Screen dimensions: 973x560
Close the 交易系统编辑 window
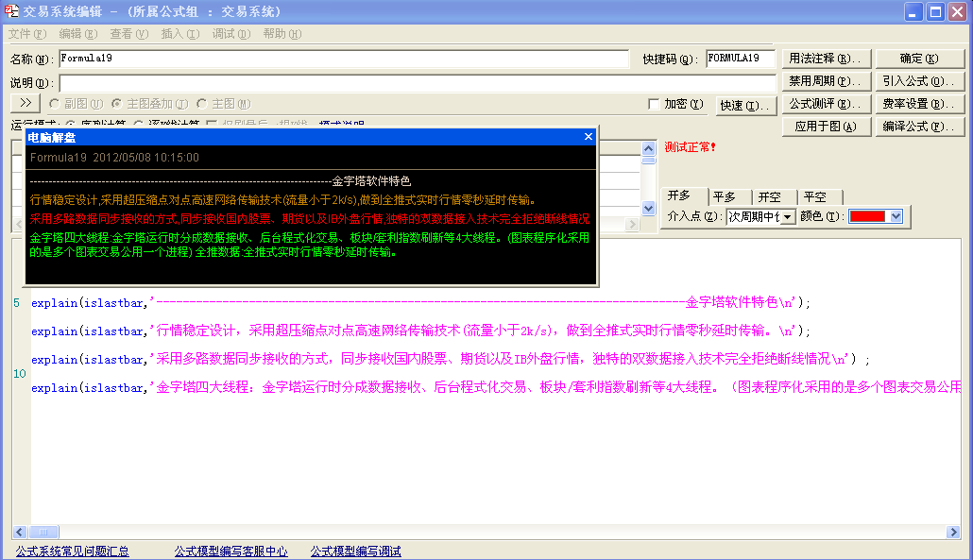point(958,11)
